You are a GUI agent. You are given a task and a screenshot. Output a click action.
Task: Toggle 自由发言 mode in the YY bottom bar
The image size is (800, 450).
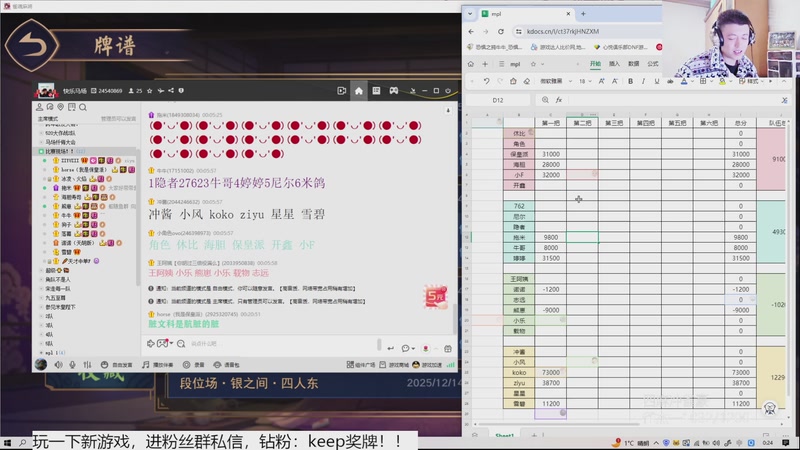point(117,365)
